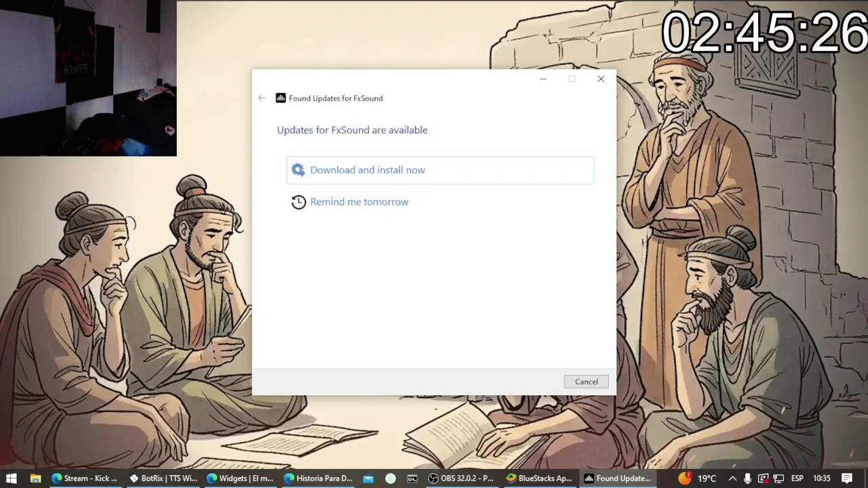Click the microphone tray icon
The width and height of the screenshot is (868, 488).
click(x=747, y=479)
